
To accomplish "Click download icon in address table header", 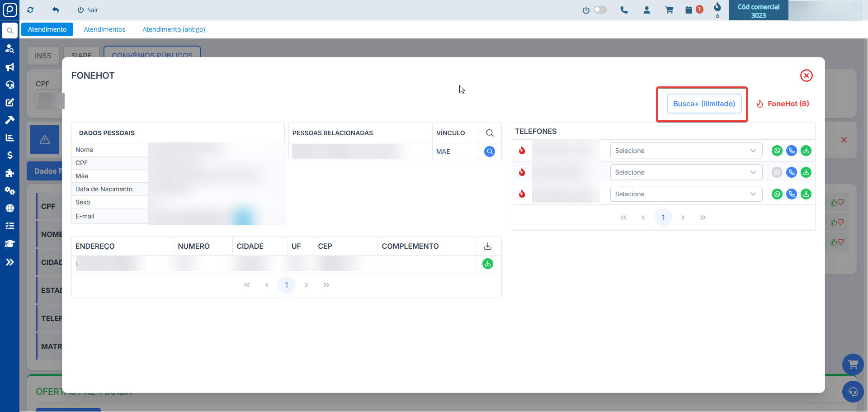I will 487,246.
